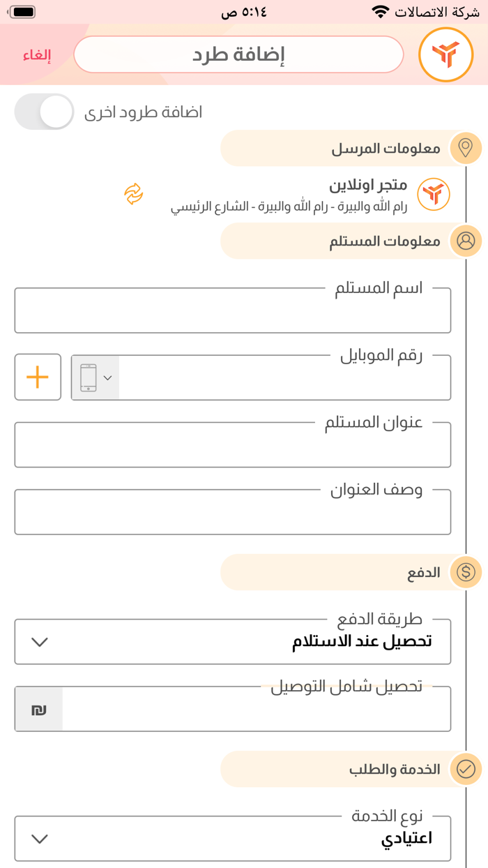
Task: Tap the recipient info person icon
Action: click(x=466, y=241)
